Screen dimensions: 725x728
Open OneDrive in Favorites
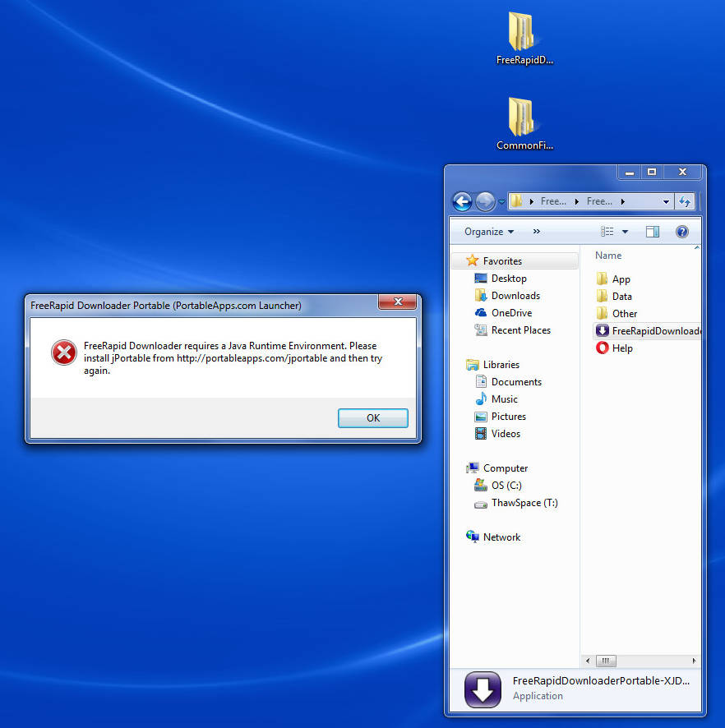512,313
